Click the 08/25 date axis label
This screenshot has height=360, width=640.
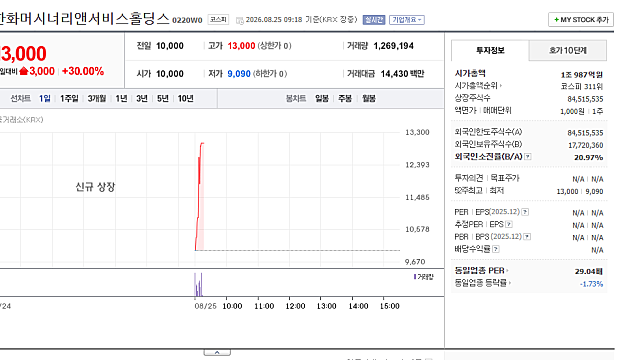click(x=205, y=306)
